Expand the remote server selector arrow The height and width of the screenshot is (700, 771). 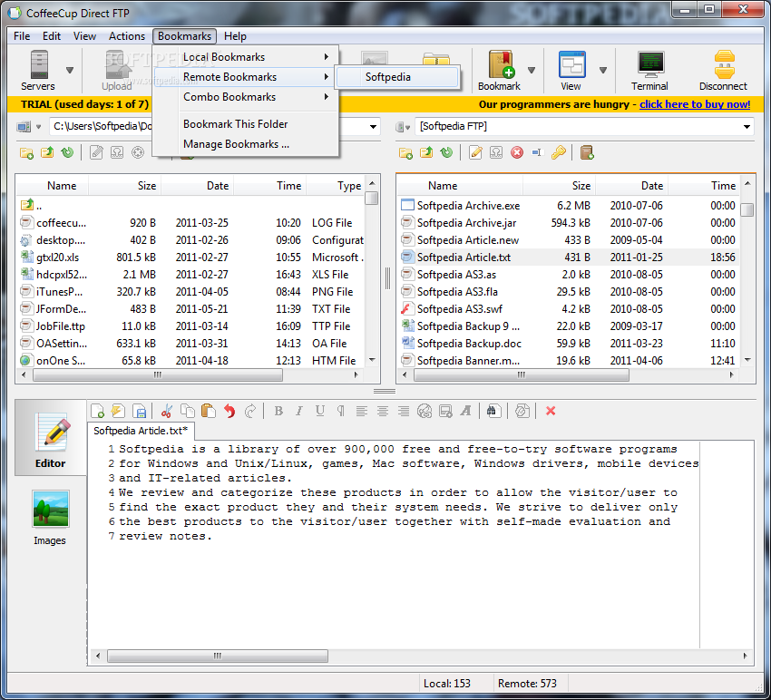coord(407,127)
